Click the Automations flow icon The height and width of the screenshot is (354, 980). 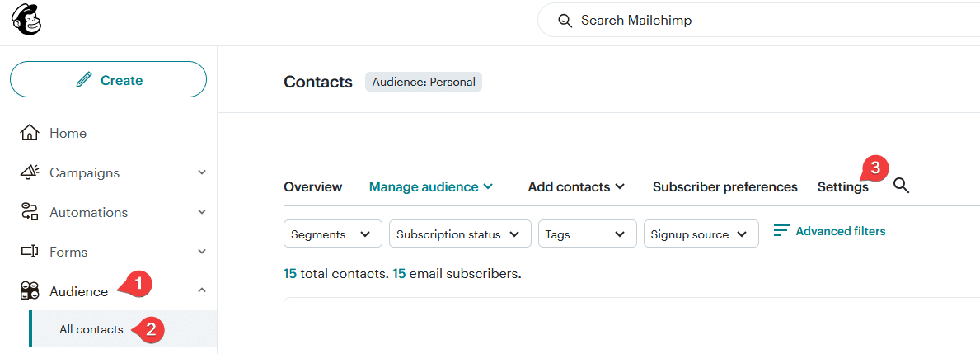[x=30, y=212]
